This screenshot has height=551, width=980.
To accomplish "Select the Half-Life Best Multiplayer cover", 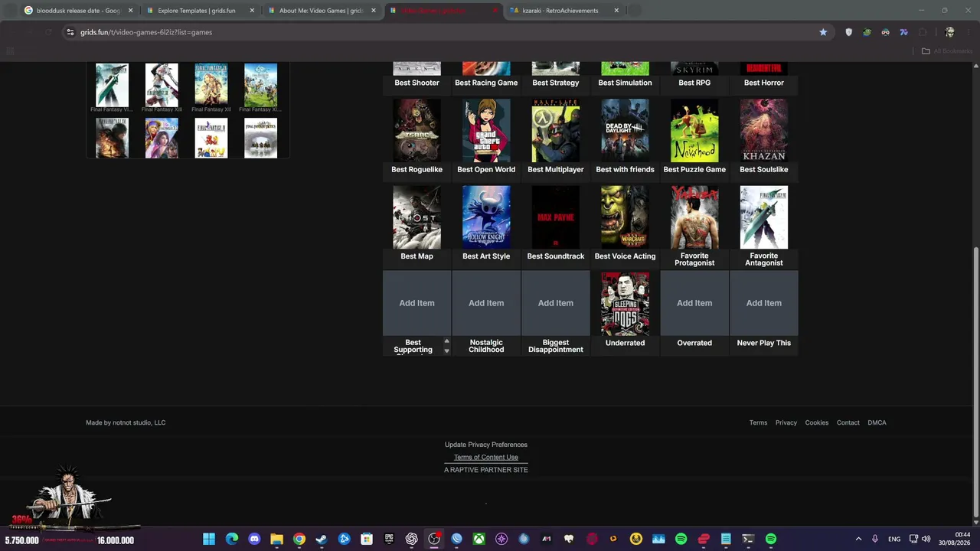I will pos(556,131).
